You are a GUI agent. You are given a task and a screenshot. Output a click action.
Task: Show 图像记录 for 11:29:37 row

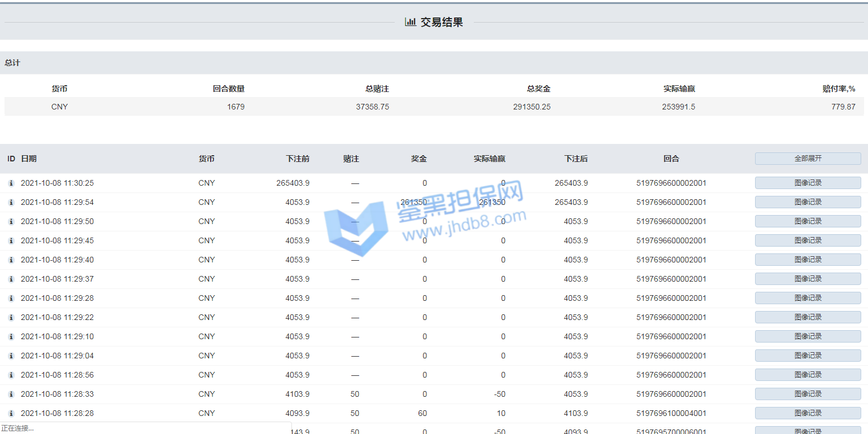(808, 279)
